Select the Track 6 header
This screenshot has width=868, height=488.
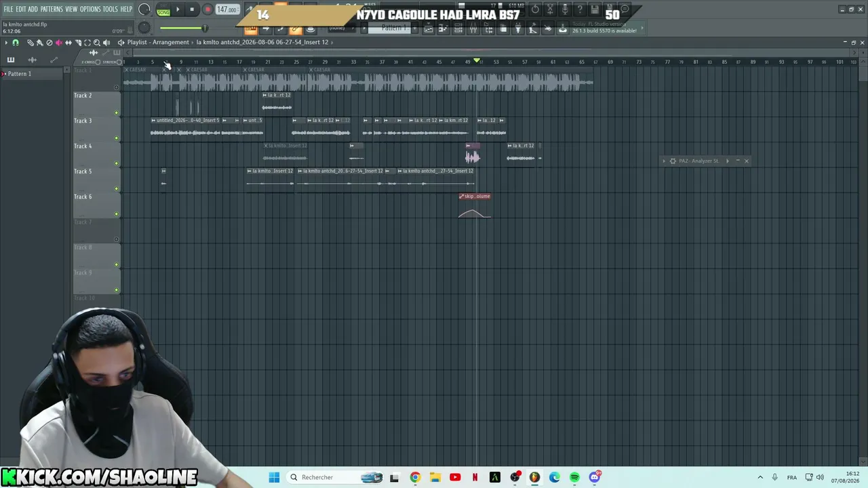click(x=95, y=205)
